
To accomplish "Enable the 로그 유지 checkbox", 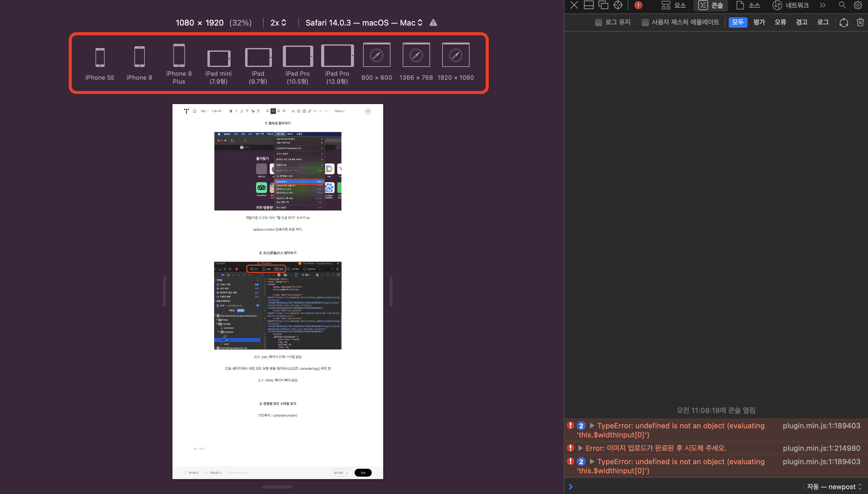I will click(x=598, y=23).
